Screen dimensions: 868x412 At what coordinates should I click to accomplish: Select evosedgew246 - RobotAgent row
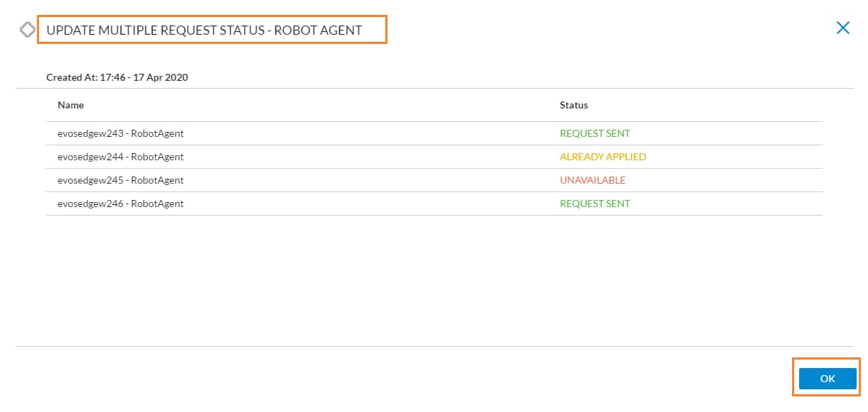434,204
